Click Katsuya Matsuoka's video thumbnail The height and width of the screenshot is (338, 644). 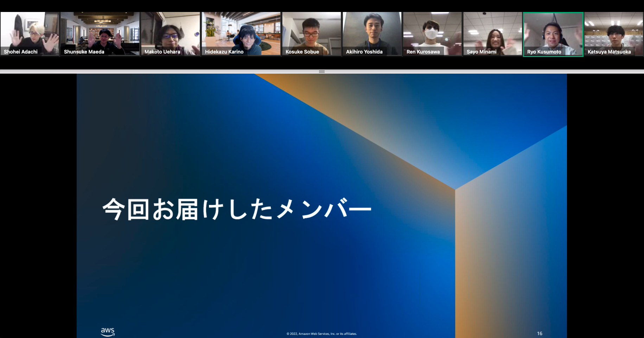pos(614,34)
